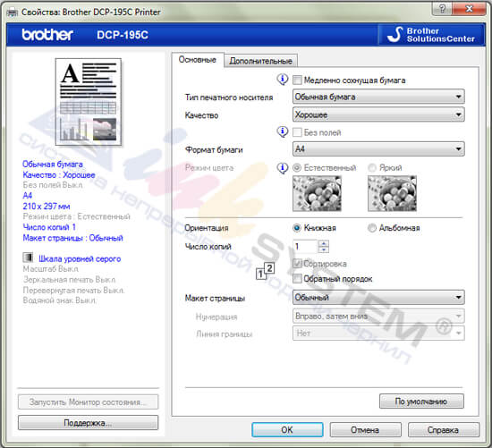Choose Книжная orientation
The image size is (492, 448).
pyautogui.click(x=296, y=228)
